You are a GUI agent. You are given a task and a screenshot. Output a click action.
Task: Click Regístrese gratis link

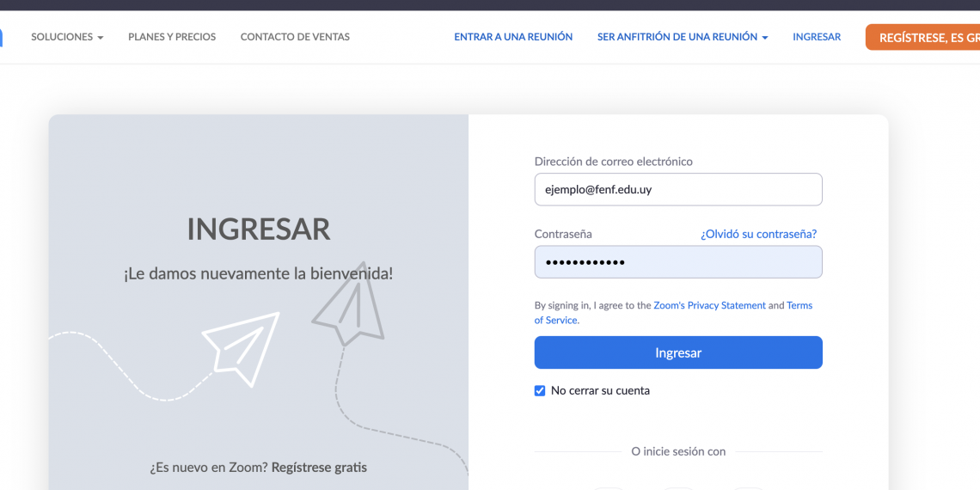(x=319, y=467)
